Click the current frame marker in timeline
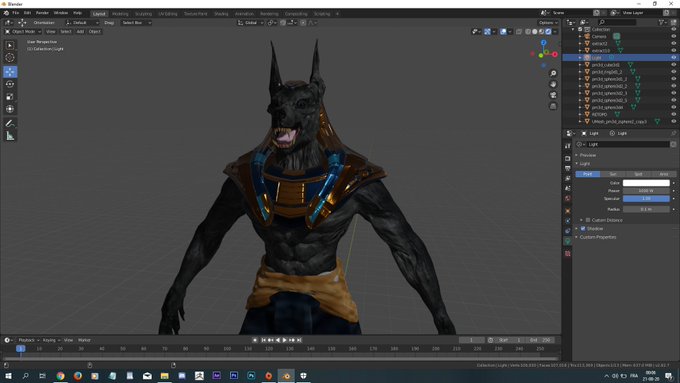The height and width of the screenshot is (383, 680). [x=20, y=349]
